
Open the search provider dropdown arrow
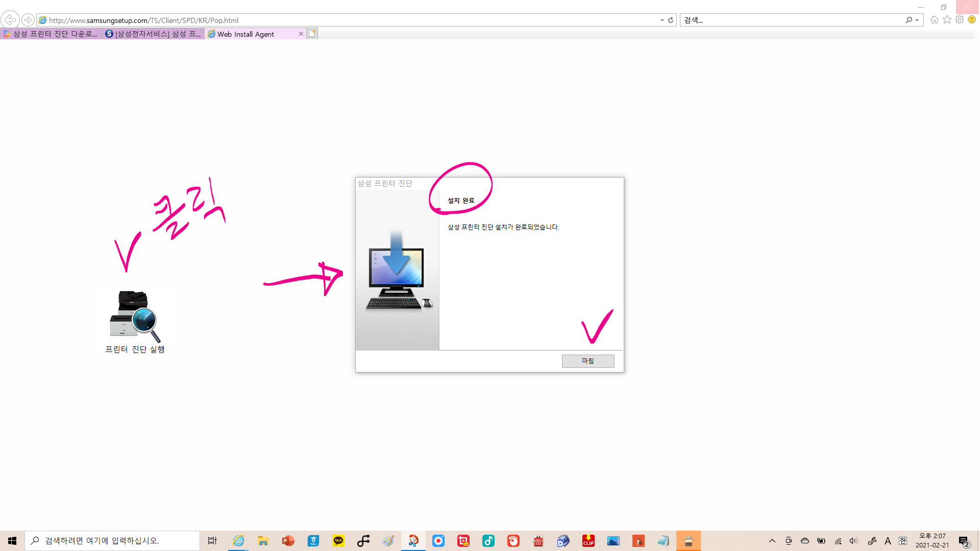pos(917,20)
